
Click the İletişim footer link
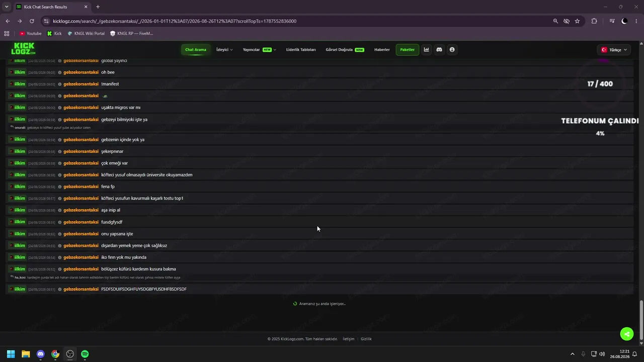tap(349, 339)
